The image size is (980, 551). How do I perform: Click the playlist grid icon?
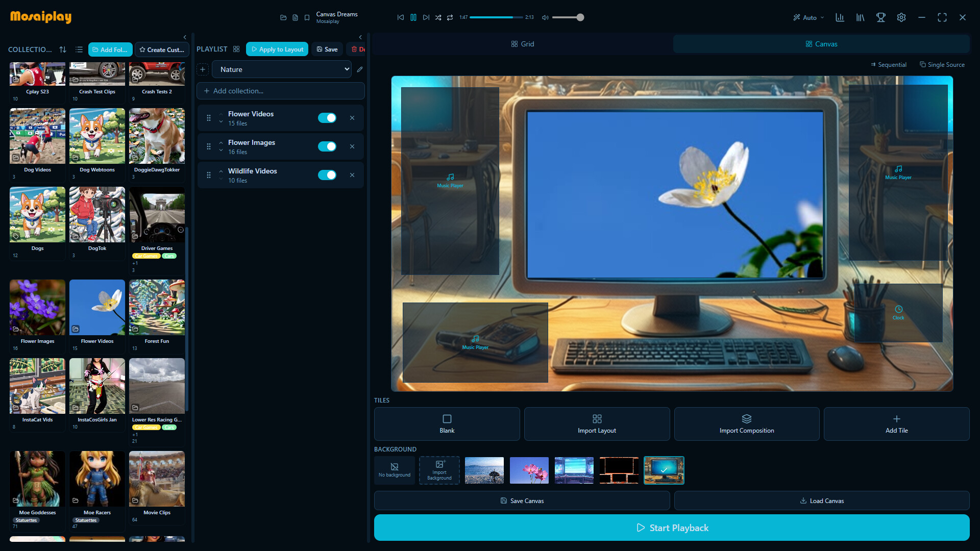pos(236,49)
